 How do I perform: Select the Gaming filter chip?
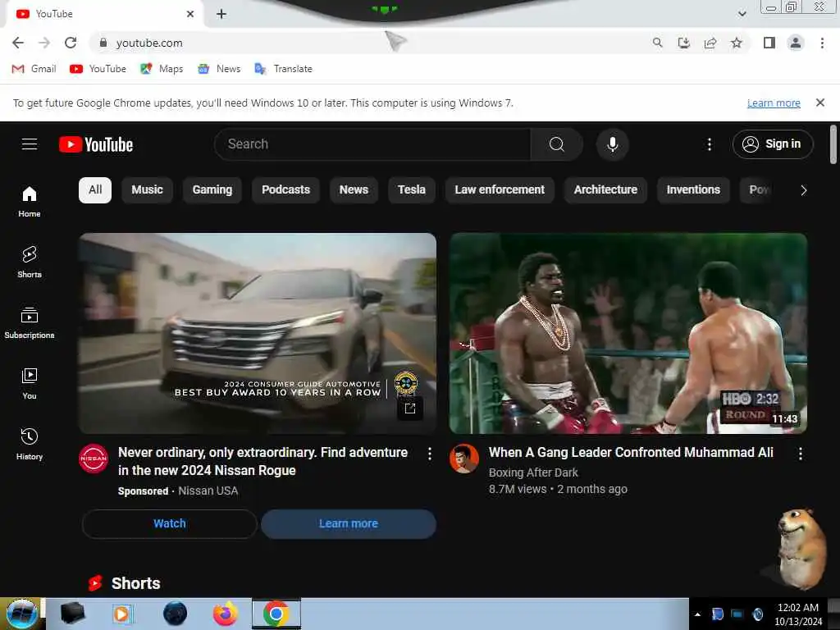pos(212,190)
